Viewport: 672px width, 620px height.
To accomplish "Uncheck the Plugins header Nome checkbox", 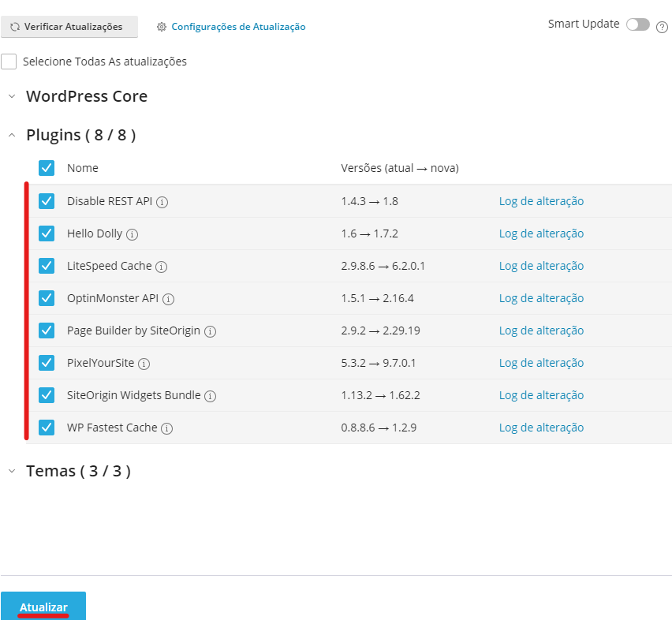I will (47, 168).
